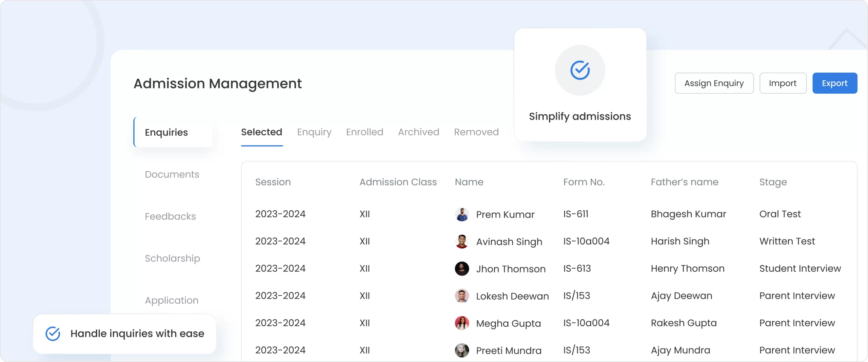This screenshot has height=362, width=868.
Task: Click Jhon Thomson's avatar
Action: pyautogui.click(x=462, y=269)
